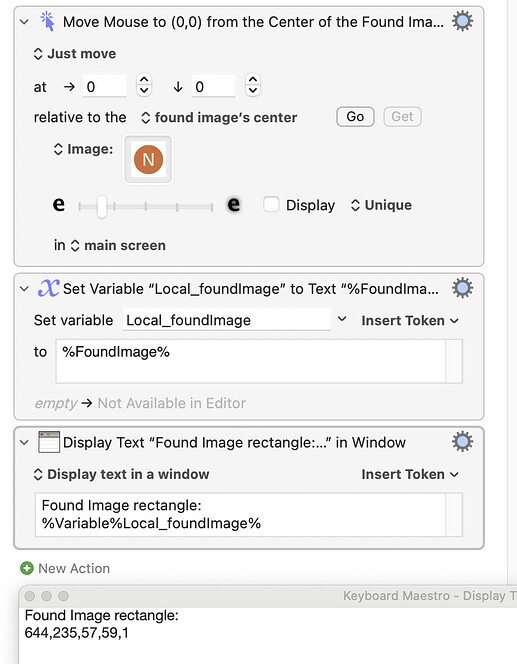Open gear menu of Display Text action
This screenshot has height=664, width=517.
coord(462,442)
